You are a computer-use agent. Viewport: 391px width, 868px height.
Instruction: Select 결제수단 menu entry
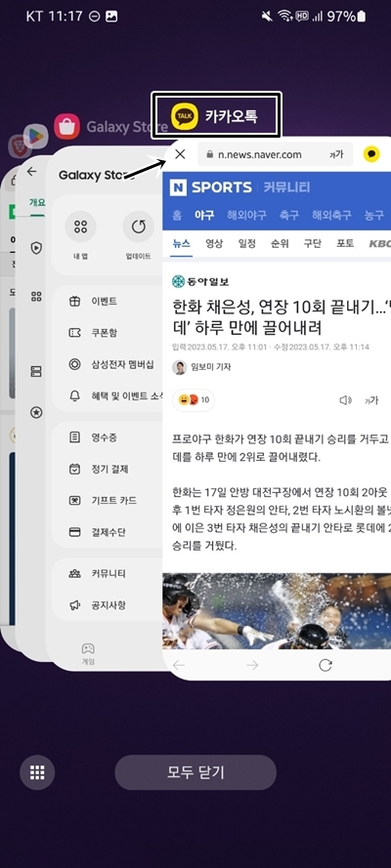[108, 532]
